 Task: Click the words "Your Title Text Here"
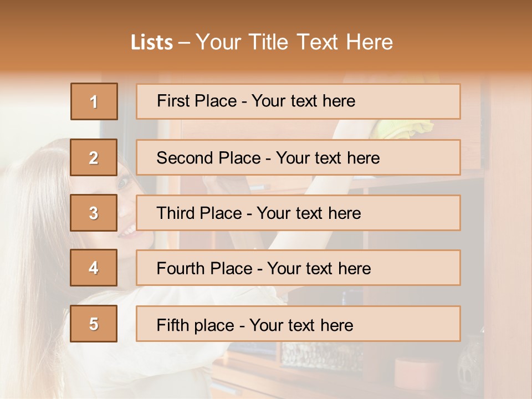pyautogui.click(x=294, y=43)
